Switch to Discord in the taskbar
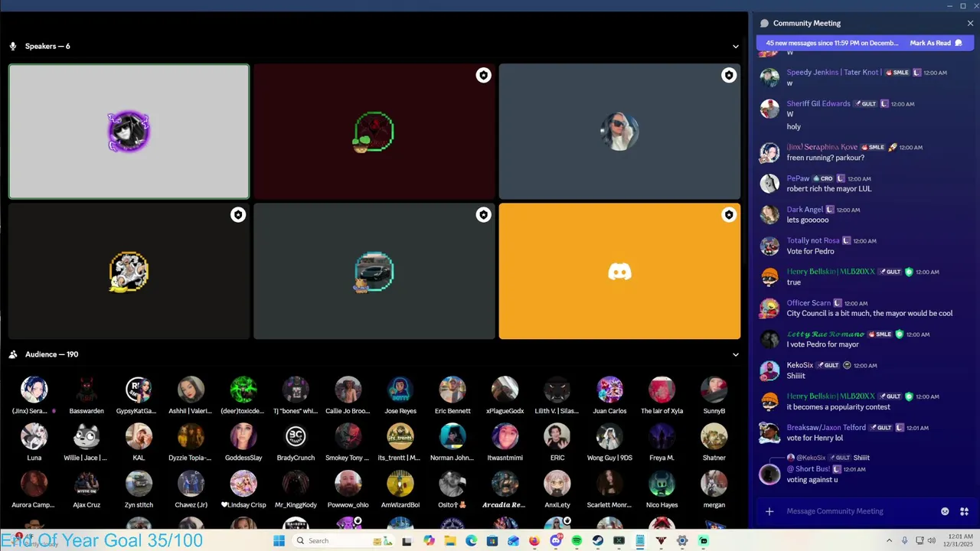The height and width of the screenshot is (551, 980). pyautogui.click(x=556, y=541)
